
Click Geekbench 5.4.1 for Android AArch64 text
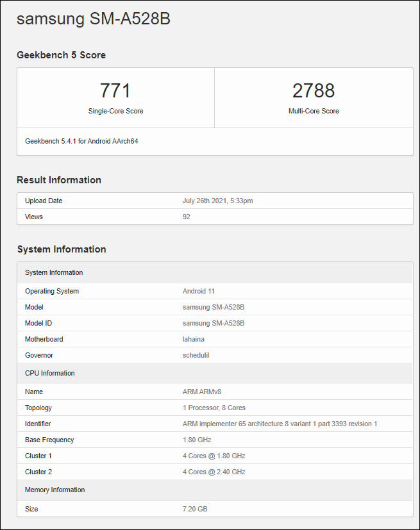pyautogui.click(x=81, y=141)
